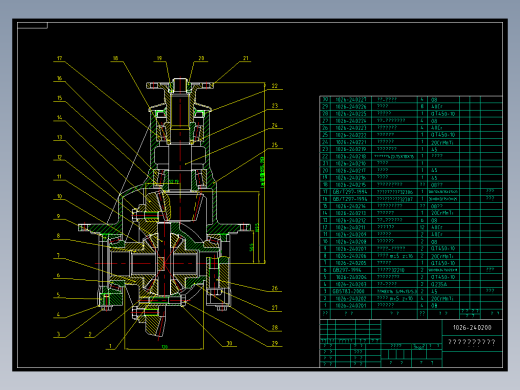
Task: Click the QT450-10 material in row 5
Action: point(443,277)
